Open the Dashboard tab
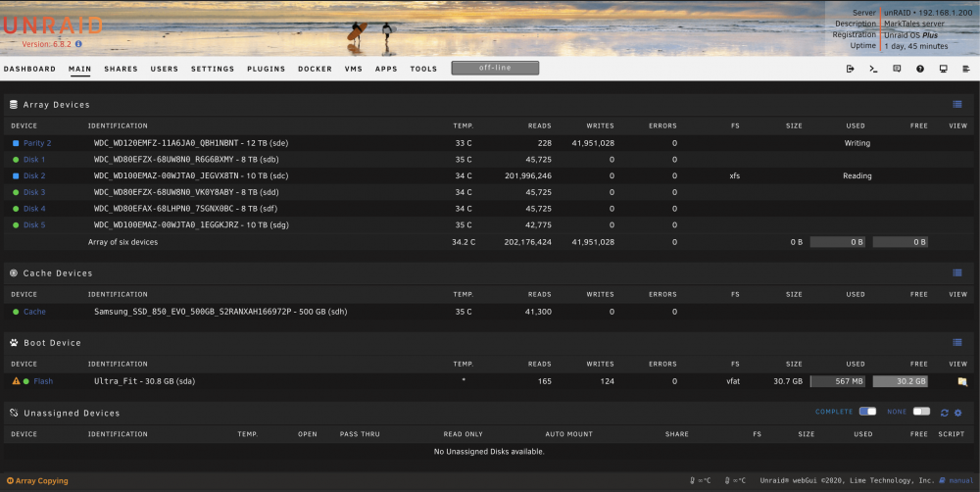The image size is (980, 492). pyautogui.click(x=29, y=69)
